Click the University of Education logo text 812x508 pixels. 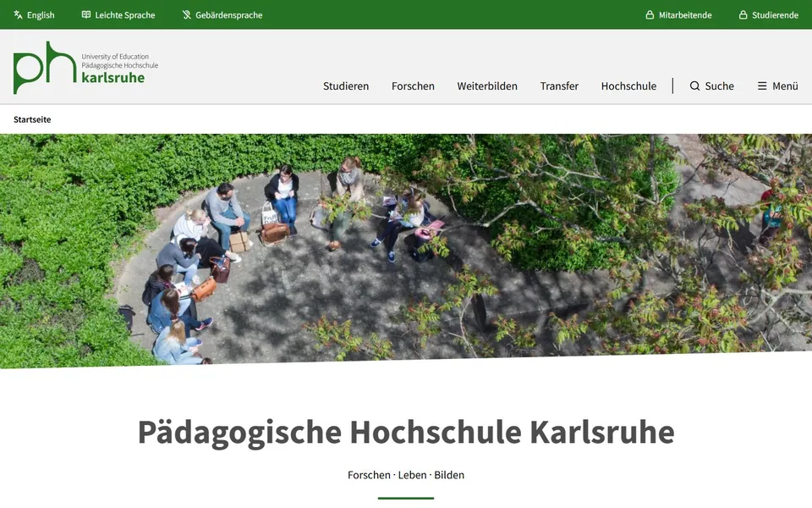(x=115, y=57)
